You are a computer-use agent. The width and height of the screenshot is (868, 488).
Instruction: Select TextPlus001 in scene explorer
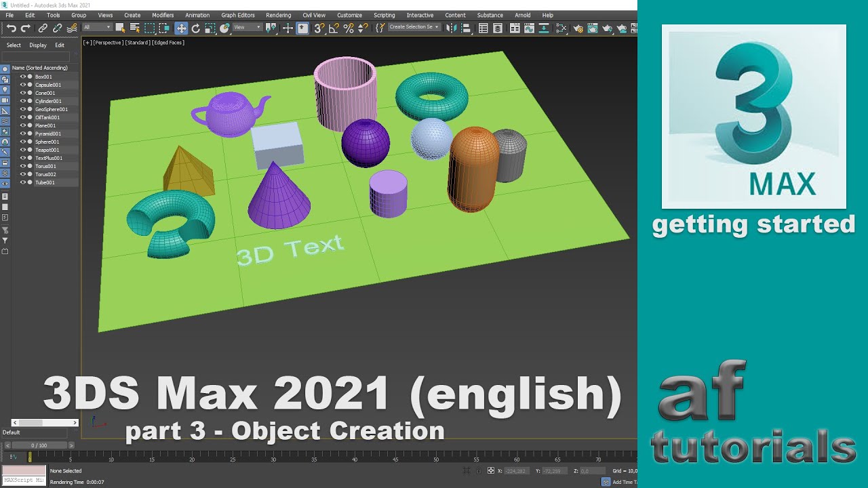pos(48,158)
